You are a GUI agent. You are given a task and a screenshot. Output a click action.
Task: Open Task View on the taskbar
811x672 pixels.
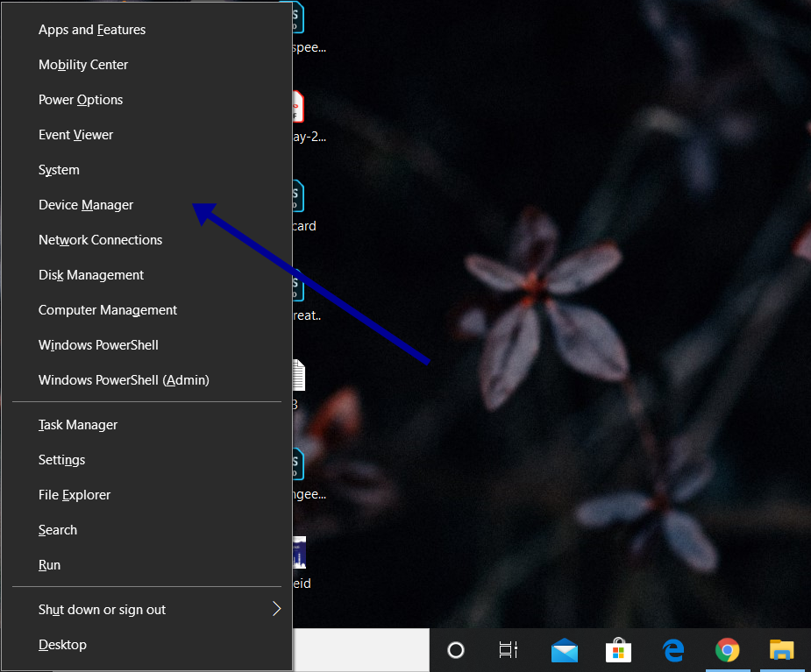507,650
